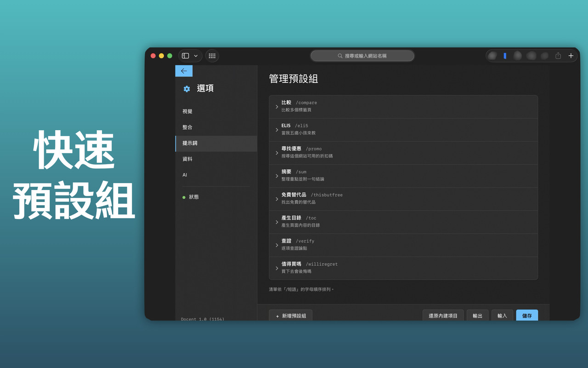588x368 pixels.
Task: Click the yellow minimize window button
Action: coord(161,56)
